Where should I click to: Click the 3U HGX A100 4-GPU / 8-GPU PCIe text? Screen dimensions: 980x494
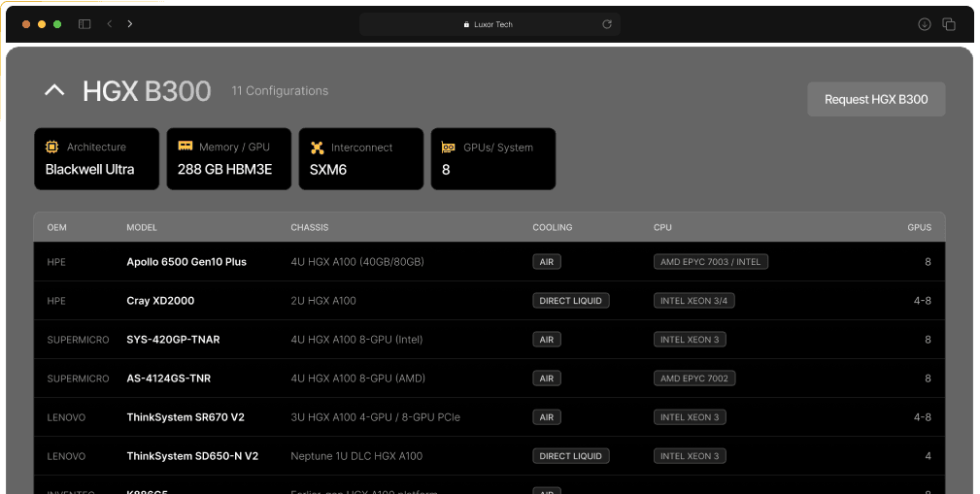pyautogui.click(x=375, y=417)
